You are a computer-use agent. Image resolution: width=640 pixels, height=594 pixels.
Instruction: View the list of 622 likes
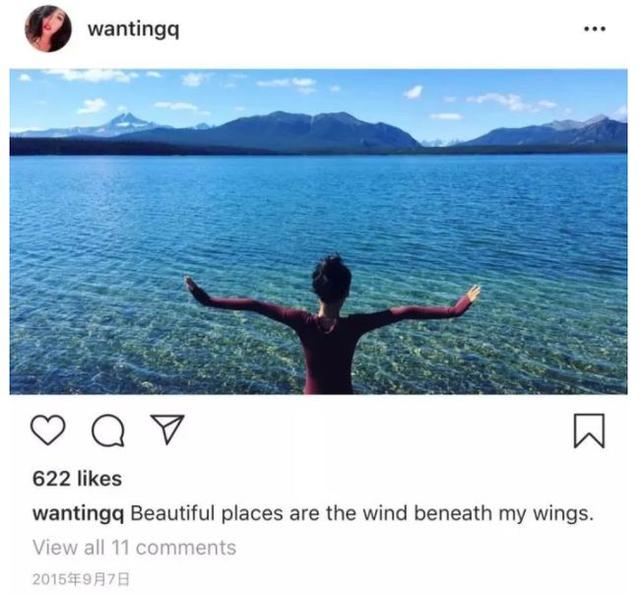pyautogui.click(x=77, y=478)
